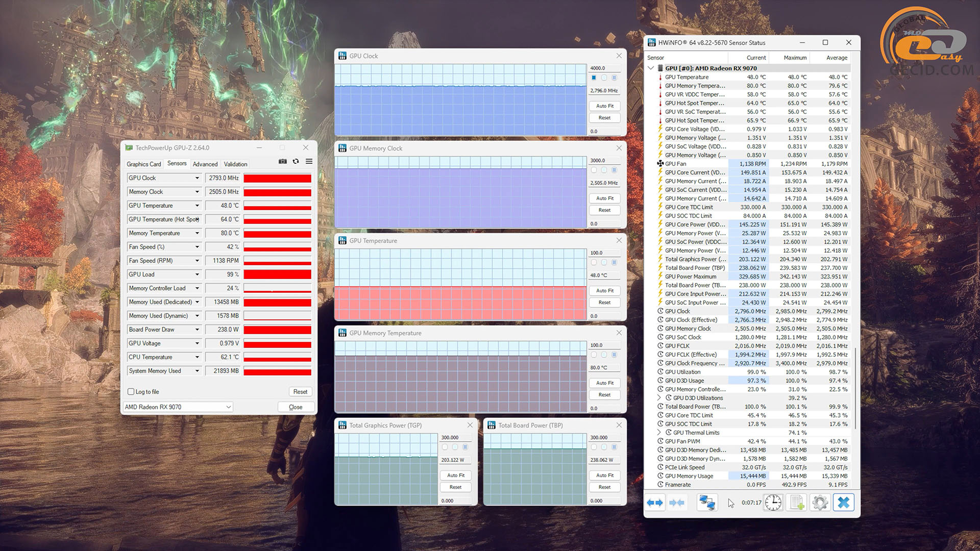Open the GPU Clock sensor dropdown in GPU-Z
This screenshot has height=551, width=980.
197,178
